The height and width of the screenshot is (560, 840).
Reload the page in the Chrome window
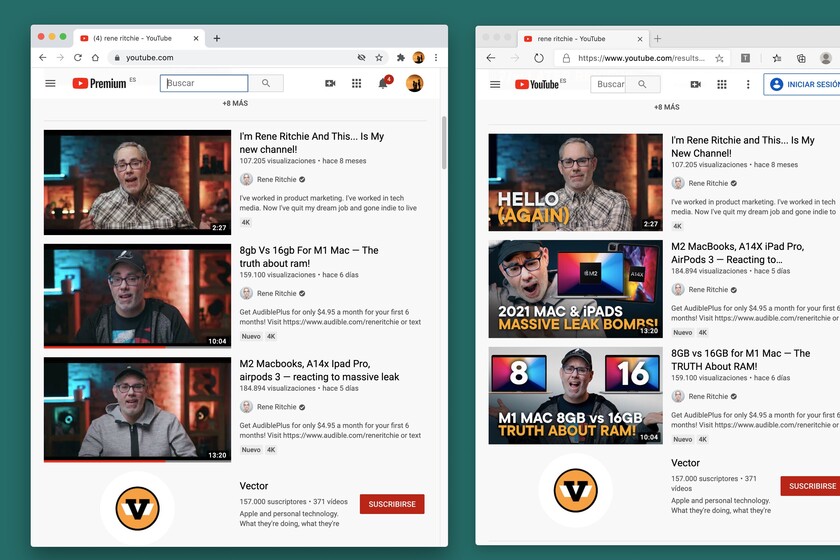78,57
